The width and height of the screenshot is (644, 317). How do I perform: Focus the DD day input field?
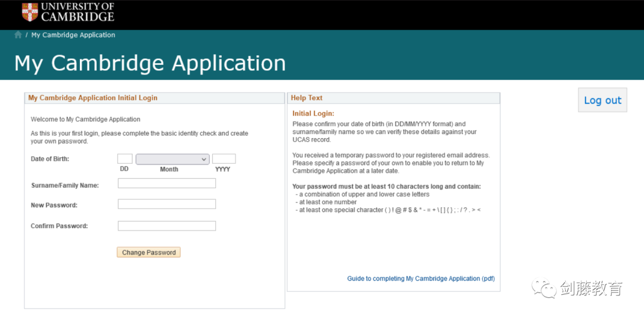[125, 159]
